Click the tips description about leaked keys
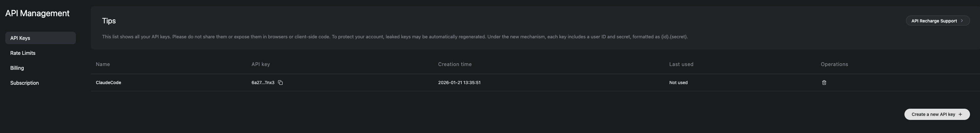Viewport: 980px width, 133px height. [395, 37]
